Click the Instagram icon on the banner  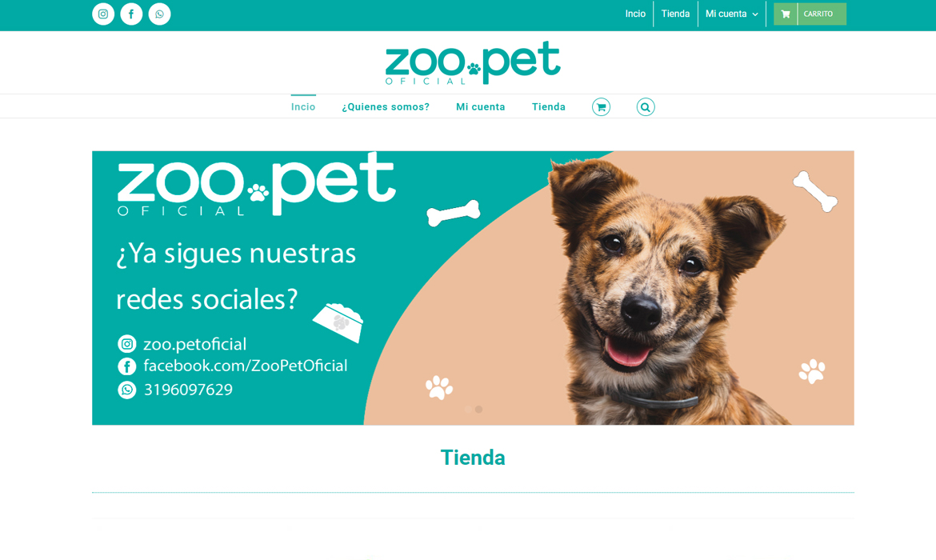click(x=126, y=344)
